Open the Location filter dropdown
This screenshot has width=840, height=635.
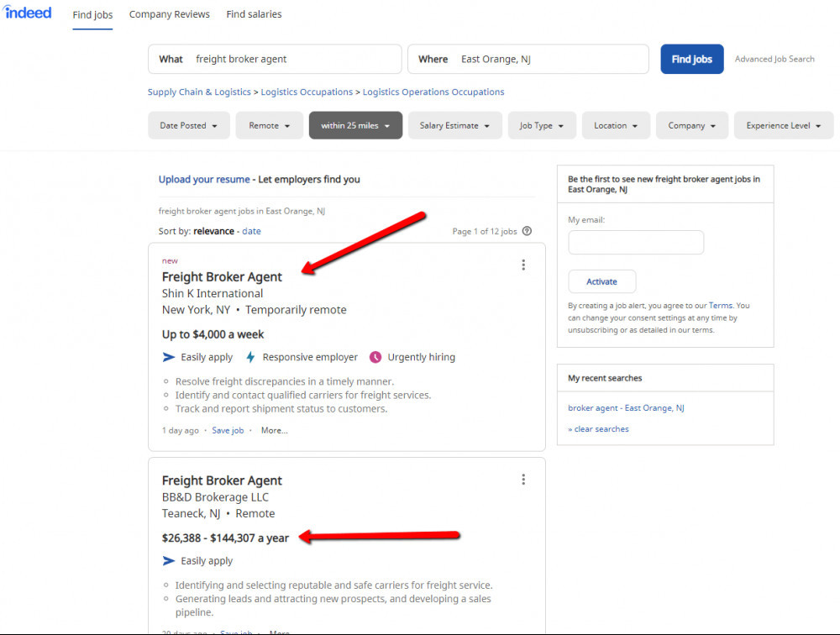pos(616,125)
